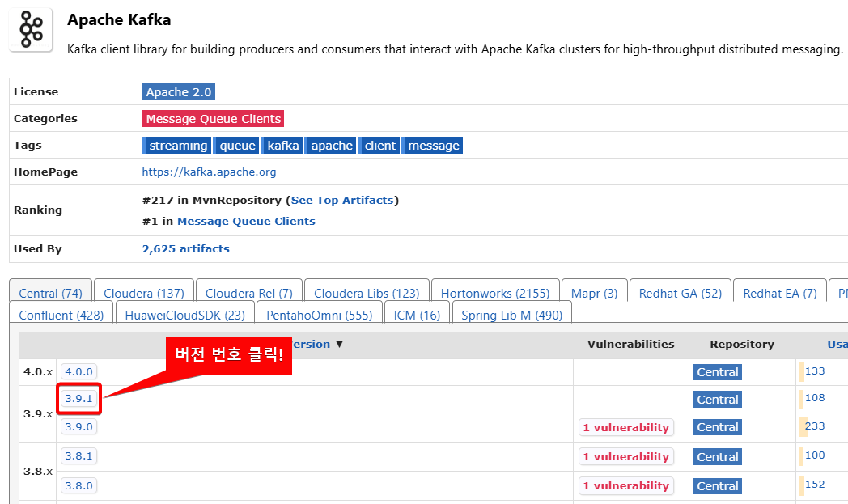
Task: Sort by the Version column arrow
Action: tap(339, 344)
